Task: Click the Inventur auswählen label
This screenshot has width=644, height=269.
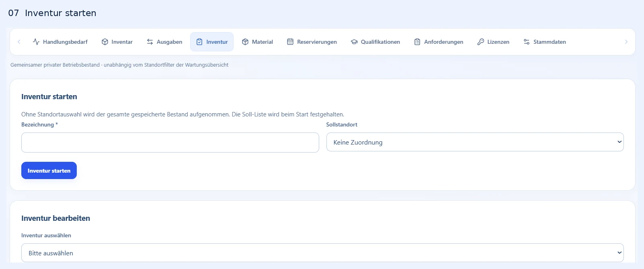Action: (46, 235)
